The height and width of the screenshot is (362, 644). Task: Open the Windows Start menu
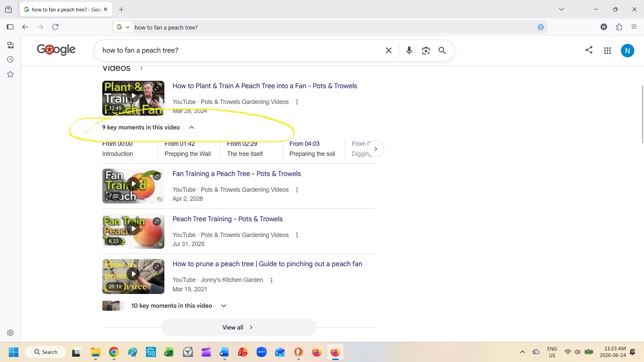pos(13,352)
